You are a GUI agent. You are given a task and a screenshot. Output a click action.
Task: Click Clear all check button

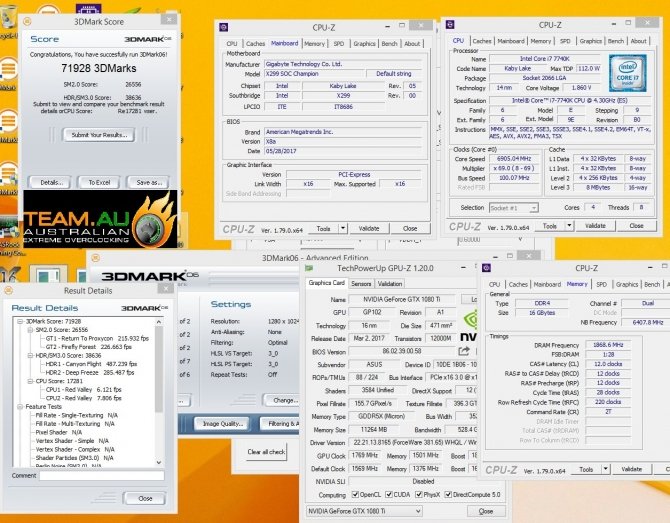(x=266, y=452)
